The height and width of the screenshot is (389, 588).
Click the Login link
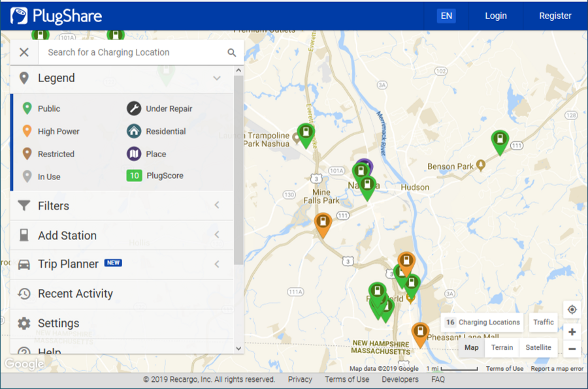click(x=496, y=16)
